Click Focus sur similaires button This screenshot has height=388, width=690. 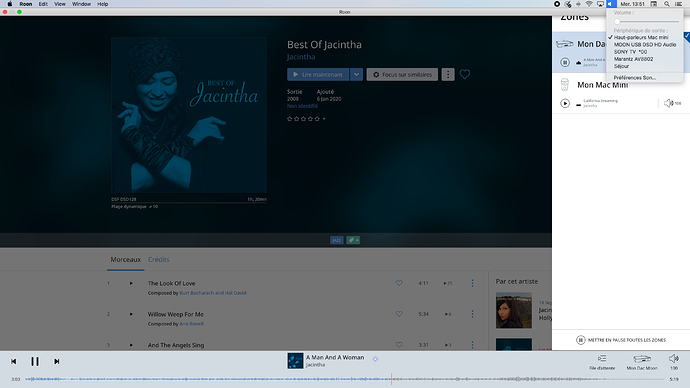pyautogui.click(x=402, y=74)
